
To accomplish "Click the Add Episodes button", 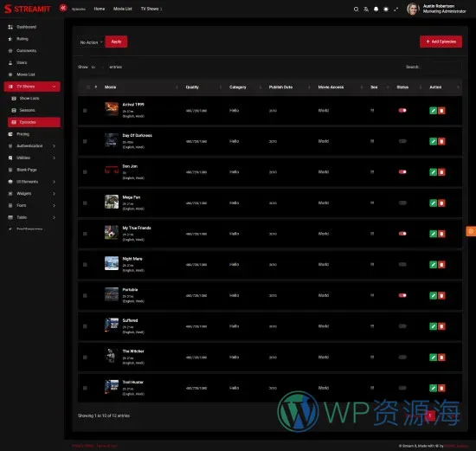I will (x=441, y=42).
